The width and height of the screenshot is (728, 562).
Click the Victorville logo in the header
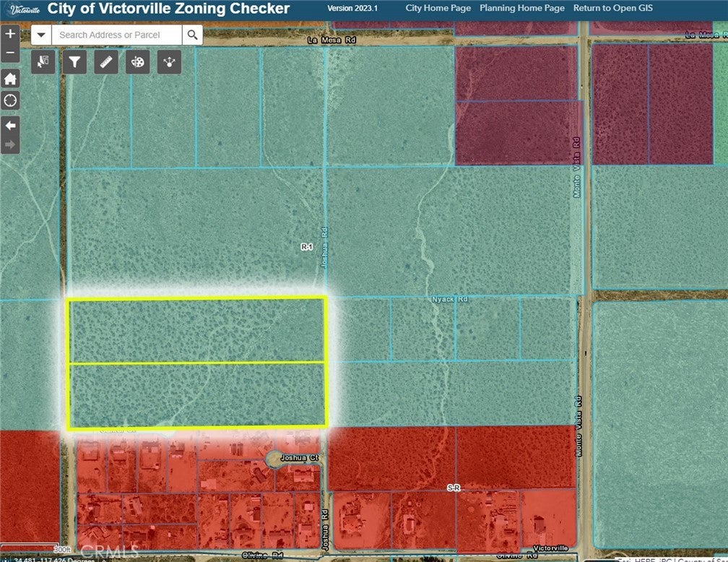click(x=25, y=9)
